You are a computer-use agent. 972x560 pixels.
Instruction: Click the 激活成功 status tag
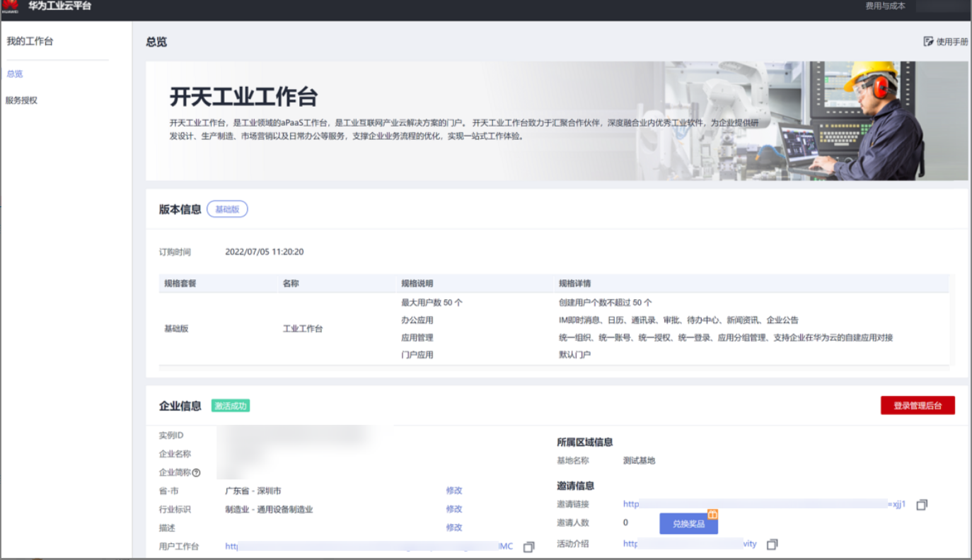click(x=231, y=406)
